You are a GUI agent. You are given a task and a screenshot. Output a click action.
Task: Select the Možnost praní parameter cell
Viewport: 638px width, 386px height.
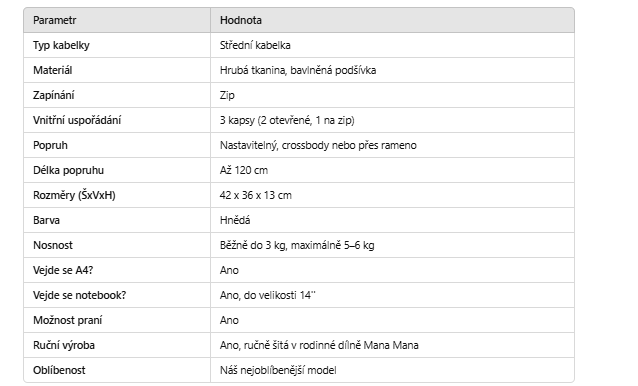click(117, 320)
